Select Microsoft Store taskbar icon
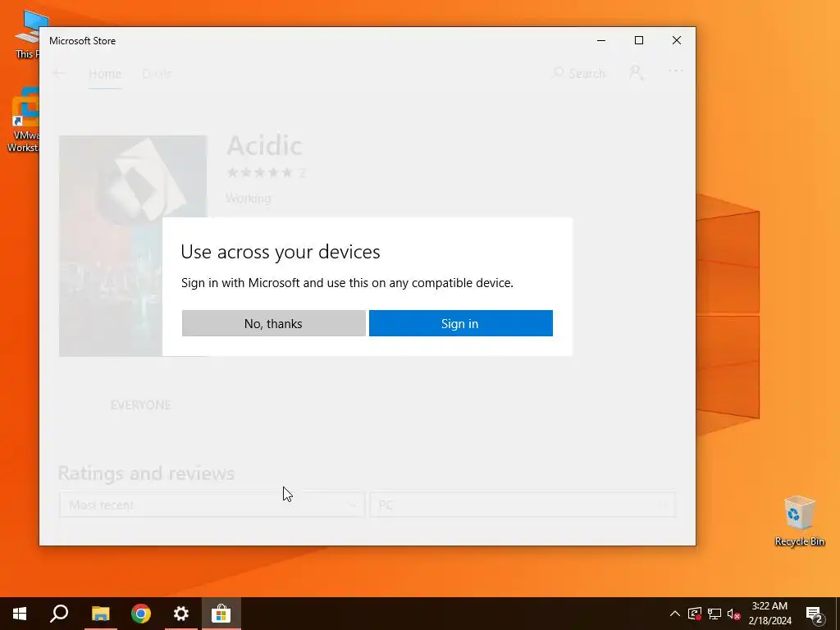 pyautogui.click(x=221, y=614)
